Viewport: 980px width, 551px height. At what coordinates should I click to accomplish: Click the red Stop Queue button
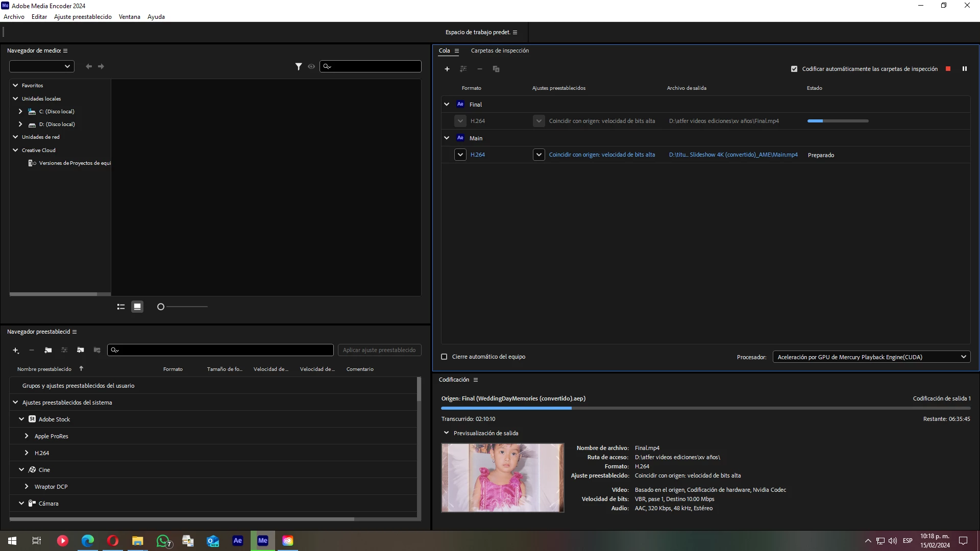click(x=948, y=69)
